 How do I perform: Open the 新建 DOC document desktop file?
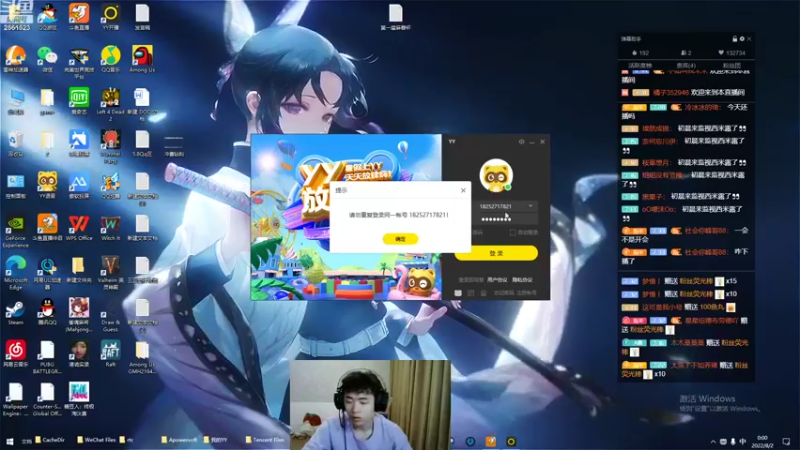[142, 104]
